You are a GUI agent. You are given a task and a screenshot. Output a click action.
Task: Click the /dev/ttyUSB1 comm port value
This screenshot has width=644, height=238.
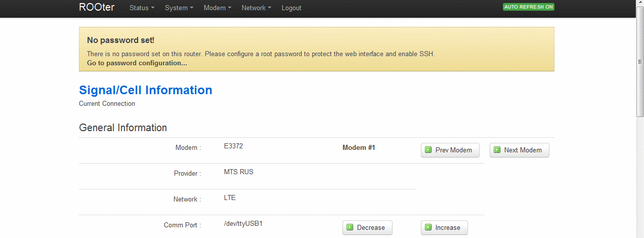click(243, 223)
